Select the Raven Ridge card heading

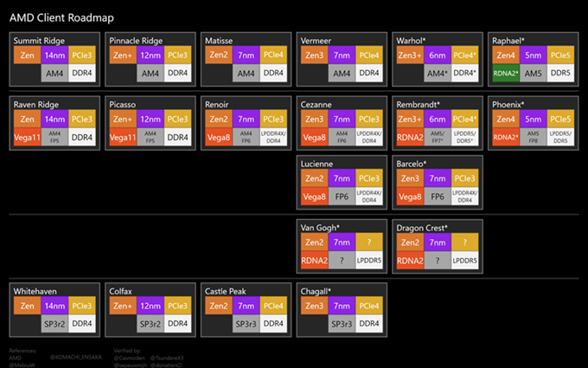point(36,105)
